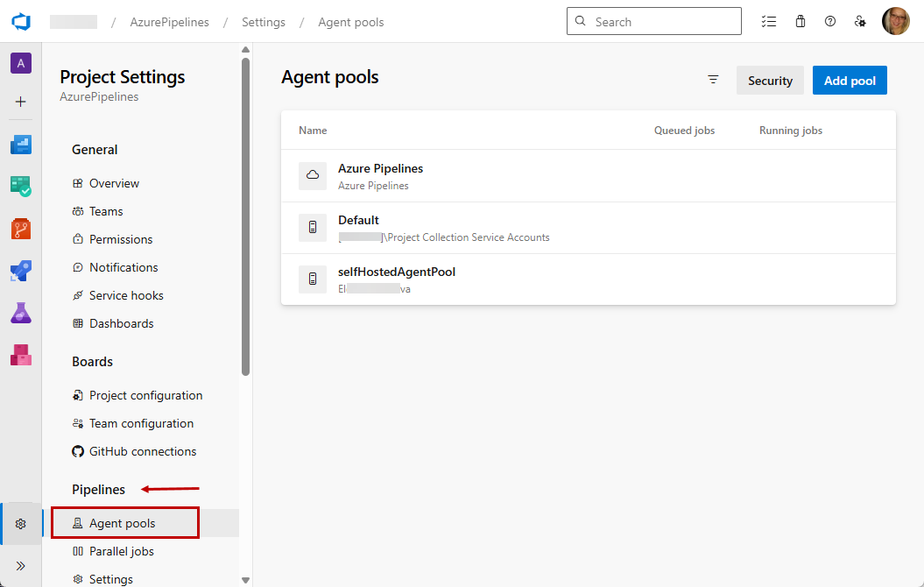The image size is (924, 587).
Task: Click the filter icon beside Security
Action: pos(713,80)
